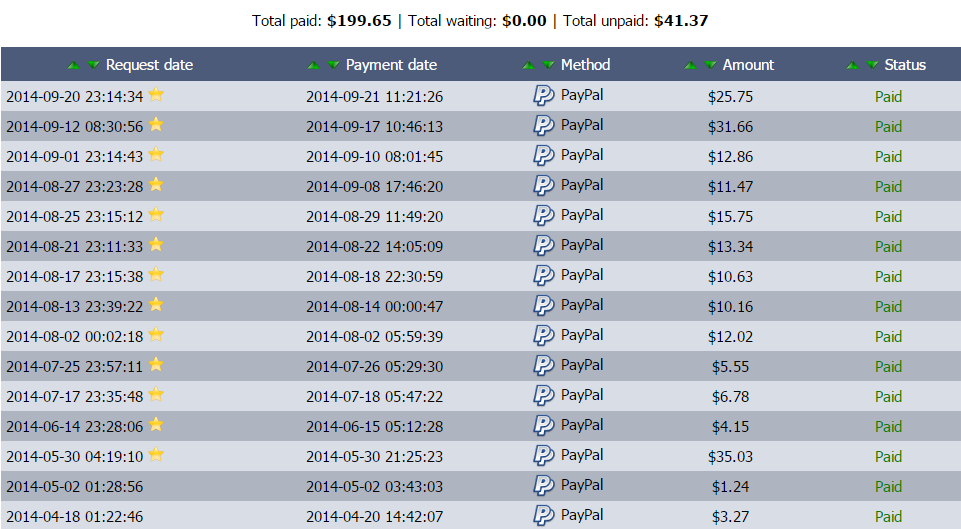Sort Method column ascending arrow
Screen dimensions: 961x529
pos(528,65)
